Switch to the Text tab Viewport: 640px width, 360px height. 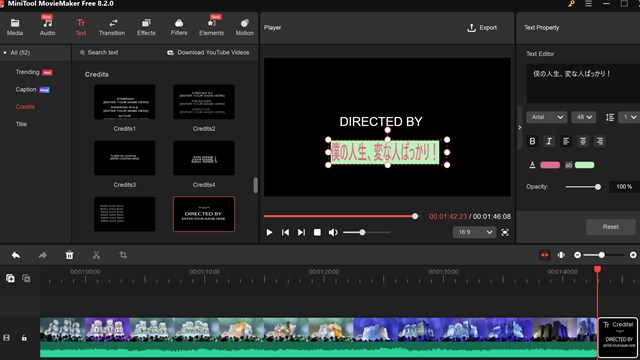point(80,27)
